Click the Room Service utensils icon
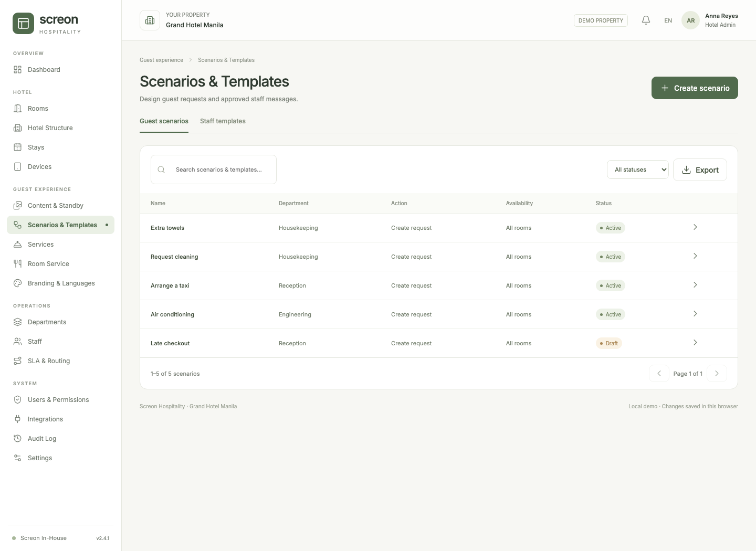Screen dimensions: 756x551 (x=17, y=264)
